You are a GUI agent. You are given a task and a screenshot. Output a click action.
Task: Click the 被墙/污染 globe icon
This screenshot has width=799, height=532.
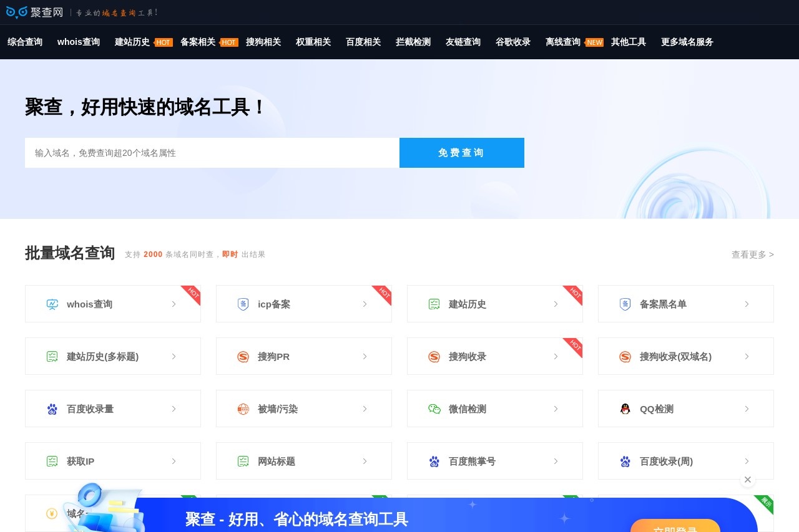[x=243, y=409]
